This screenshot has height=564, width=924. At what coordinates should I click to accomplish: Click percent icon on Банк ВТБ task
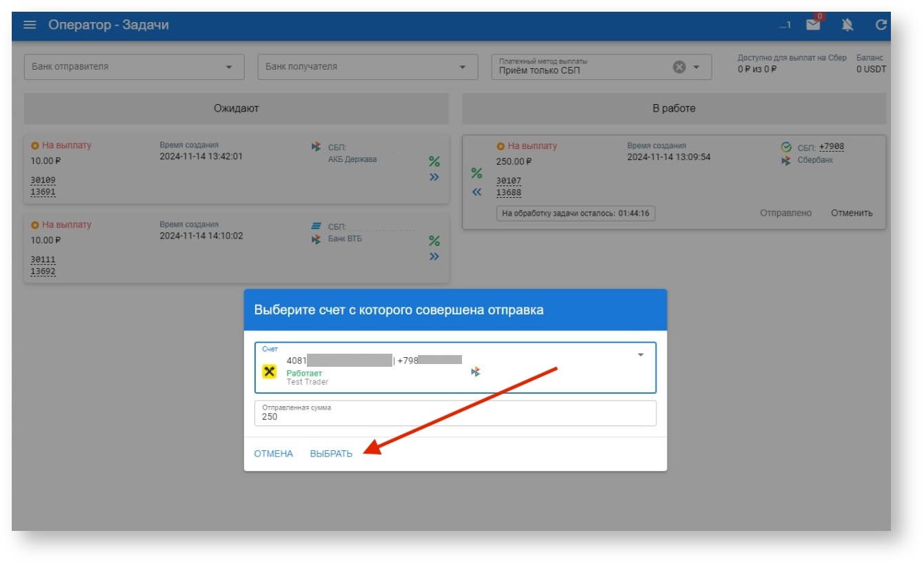(434, 241)
